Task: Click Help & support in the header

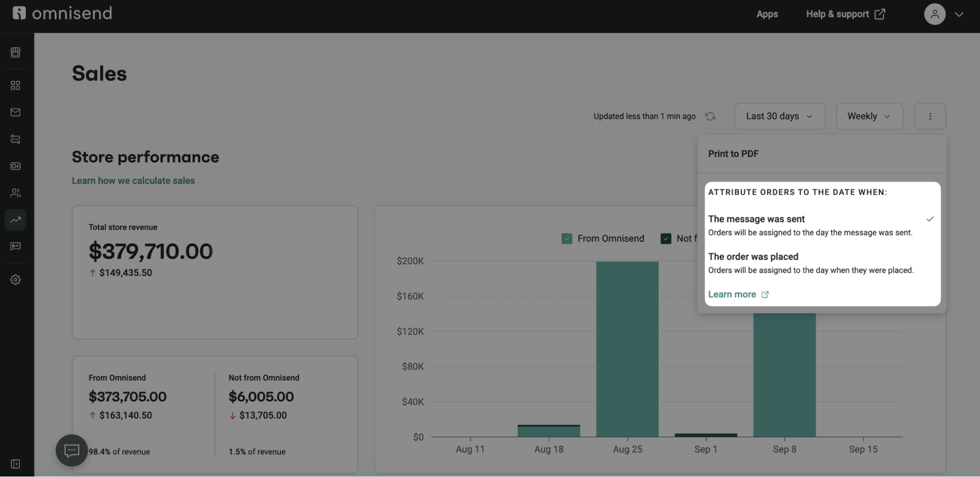Action: coord(838,14)
